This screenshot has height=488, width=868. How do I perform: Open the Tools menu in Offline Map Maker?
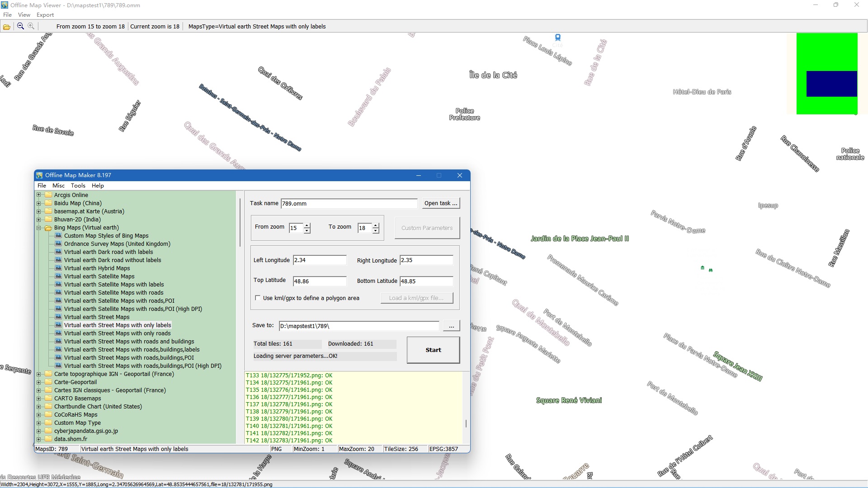click(x=78, y=185)
